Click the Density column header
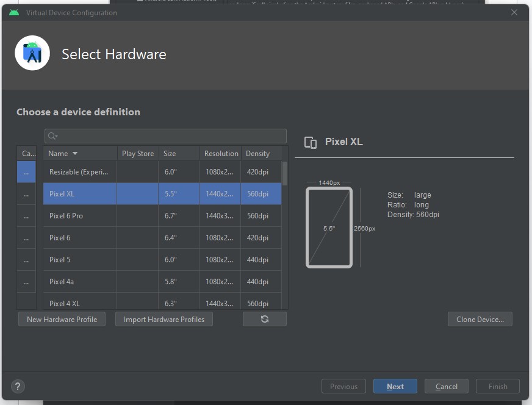Image resolution: width=532 pixels, height=405 pixels. [261, 153]
